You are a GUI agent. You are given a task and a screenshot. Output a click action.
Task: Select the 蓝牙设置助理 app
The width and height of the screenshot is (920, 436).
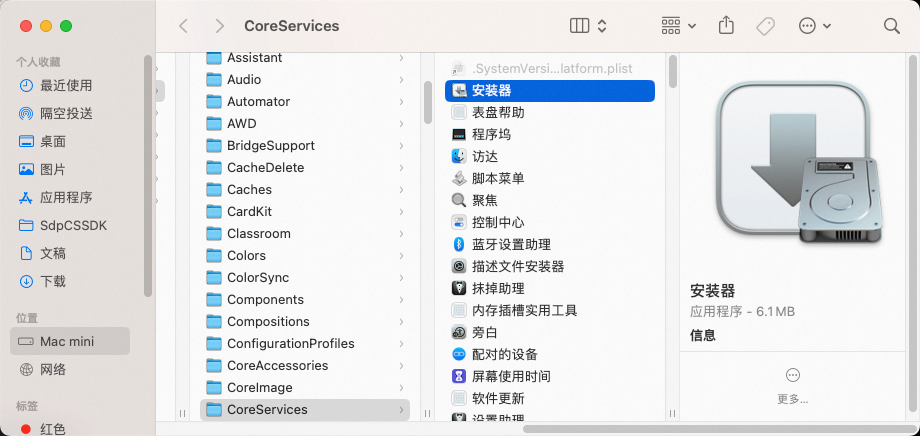coord(511,244)
